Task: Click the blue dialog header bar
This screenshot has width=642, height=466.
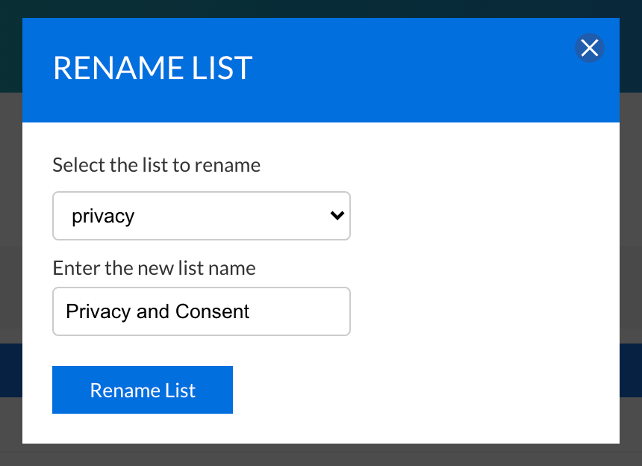Action: click(x=400, y=90)
